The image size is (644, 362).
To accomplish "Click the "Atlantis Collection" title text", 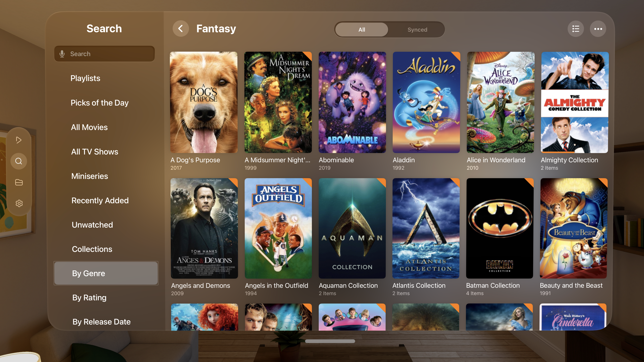I will pos(419,285).
